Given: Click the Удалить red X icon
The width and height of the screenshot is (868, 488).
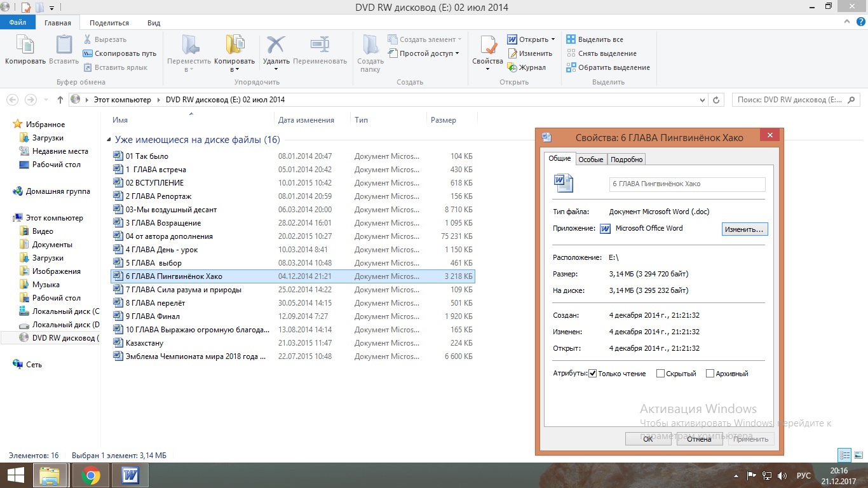Looking at the screenshot, I should click(276, 44).
